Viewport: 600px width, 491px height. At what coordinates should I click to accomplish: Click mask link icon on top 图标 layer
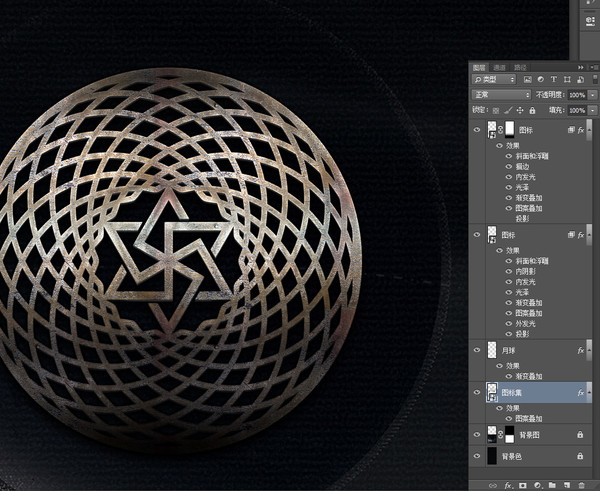[501, 130]
